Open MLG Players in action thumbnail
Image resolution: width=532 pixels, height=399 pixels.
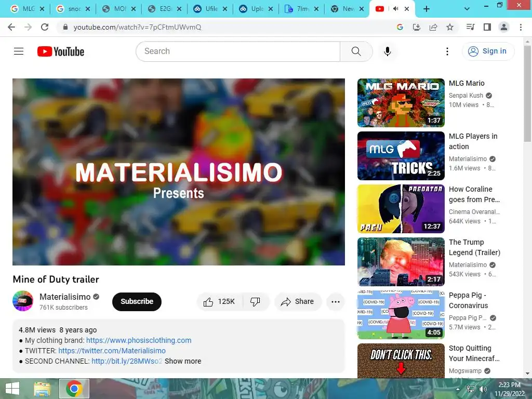point(401,156)
